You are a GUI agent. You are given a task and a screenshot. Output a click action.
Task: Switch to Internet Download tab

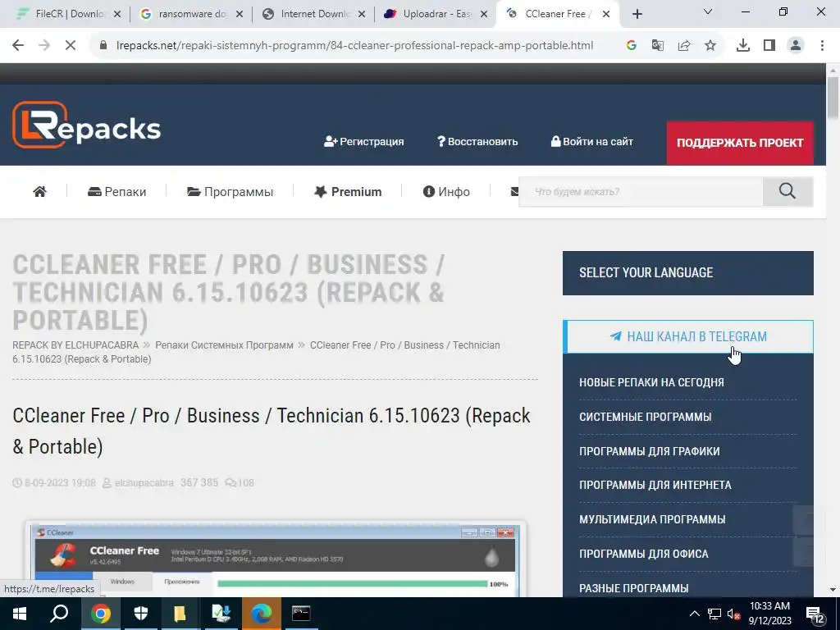coord(313,14)
